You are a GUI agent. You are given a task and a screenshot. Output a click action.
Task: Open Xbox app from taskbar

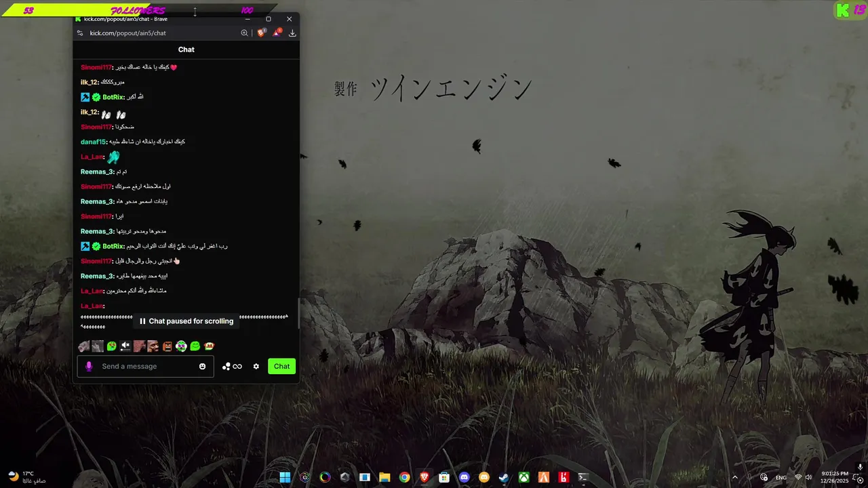click(524, 477)
